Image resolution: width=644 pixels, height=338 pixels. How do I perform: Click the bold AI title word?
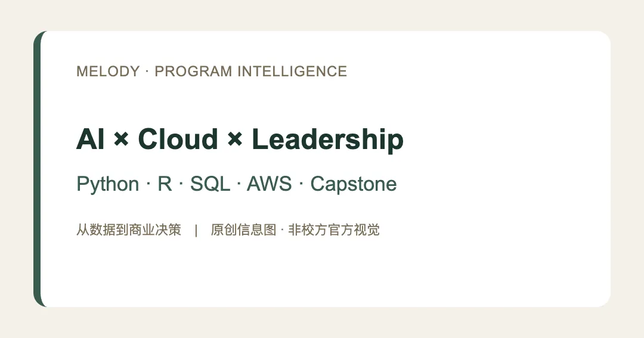(91, 139)
